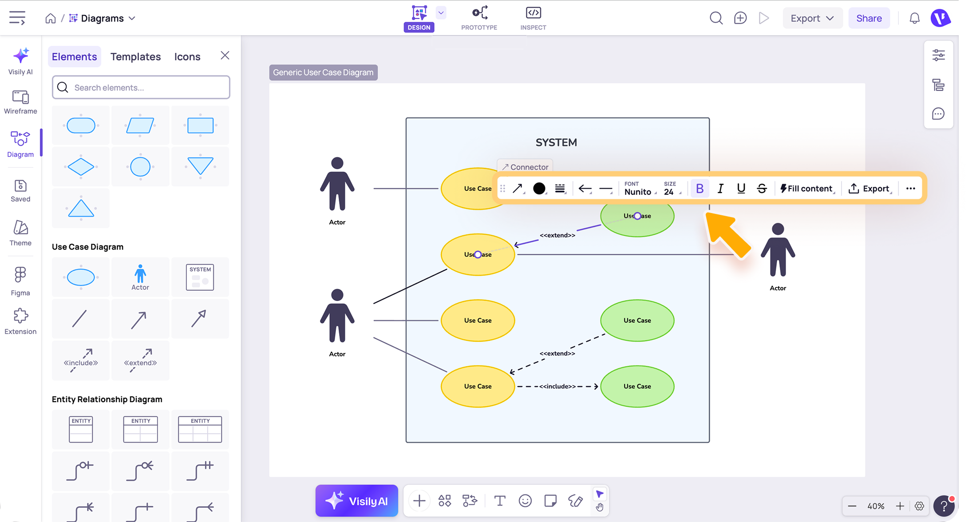Pick the circle flowchart shape

coord(140,167)
